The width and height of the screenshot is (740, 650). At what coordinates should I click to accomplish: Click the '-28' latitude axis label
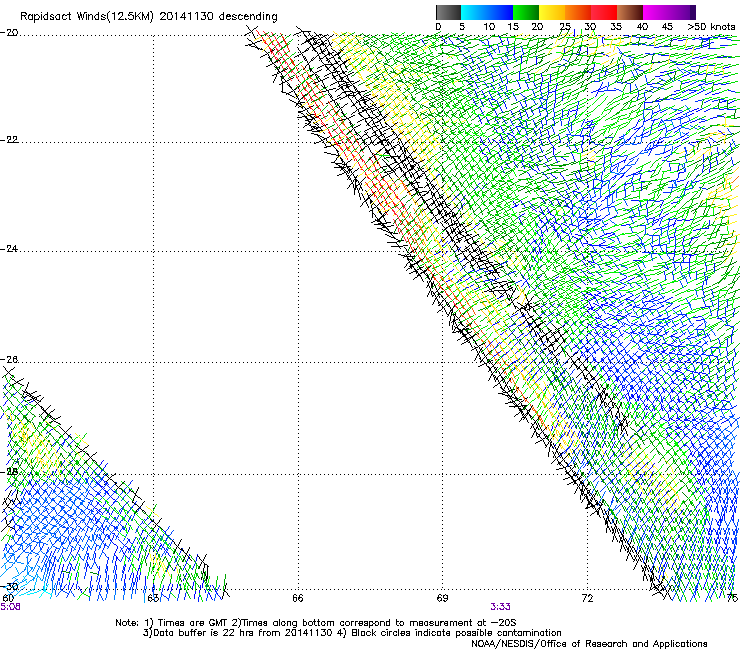click(10, 472)
